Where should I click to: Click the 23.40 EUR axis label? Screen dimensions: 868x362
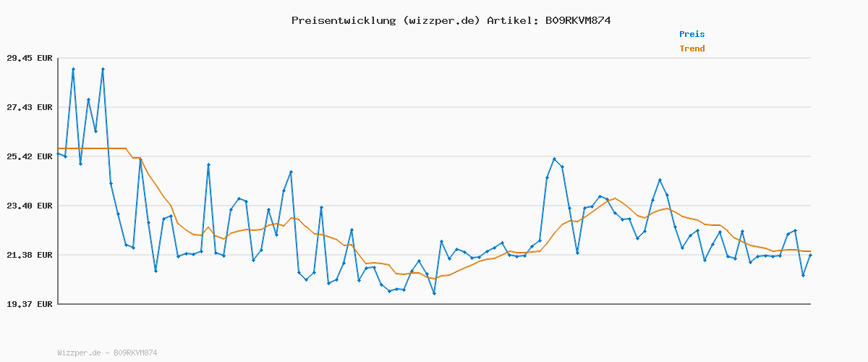[30, 206]
